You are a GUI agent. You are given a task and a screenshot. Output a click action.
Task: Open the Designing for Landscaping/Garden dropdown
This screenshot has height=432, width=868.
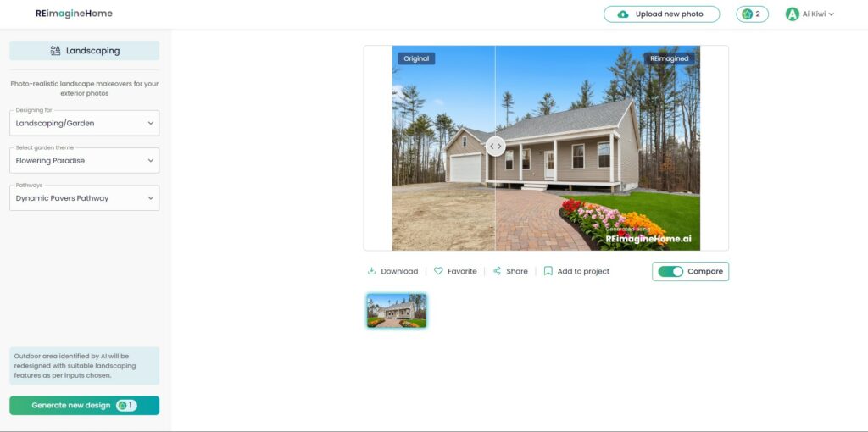coord(84,124)
